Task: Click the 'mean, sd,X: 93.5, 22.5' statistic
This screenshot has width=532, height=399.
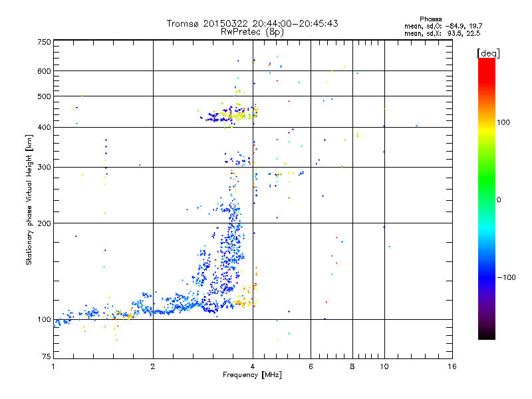Action: tap(442, 33)
